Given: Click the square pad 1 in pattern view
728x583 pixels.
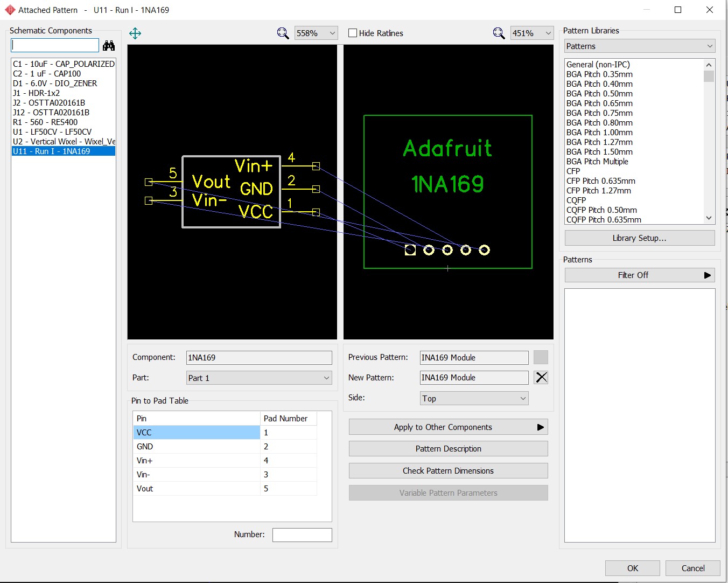Looking at the screenshot, I should point(410,250).
